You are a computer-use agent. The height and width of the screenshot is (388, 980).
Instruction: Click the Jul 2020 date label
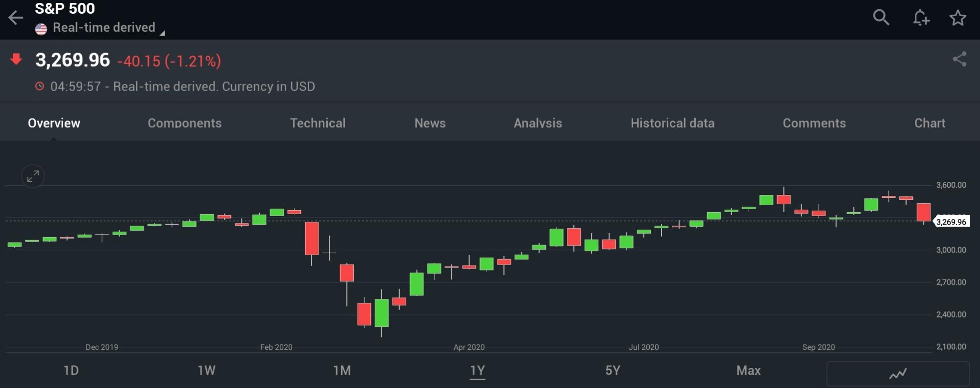pos(644,347)
